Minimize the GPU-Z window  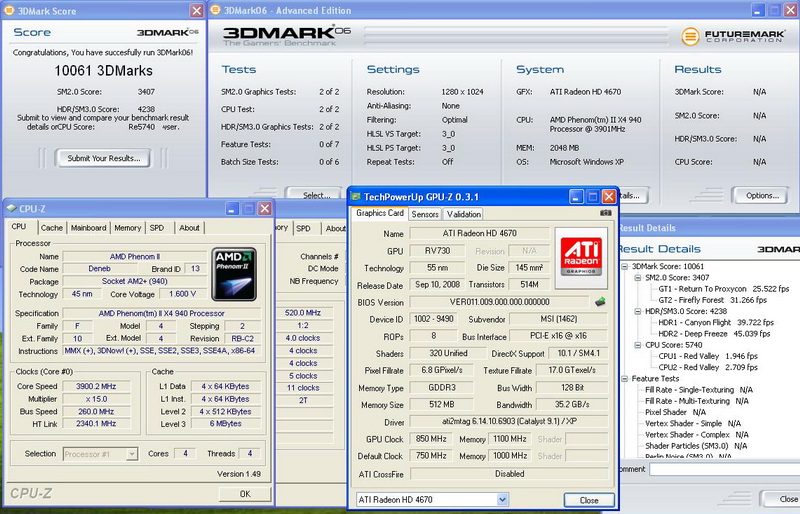576,197
